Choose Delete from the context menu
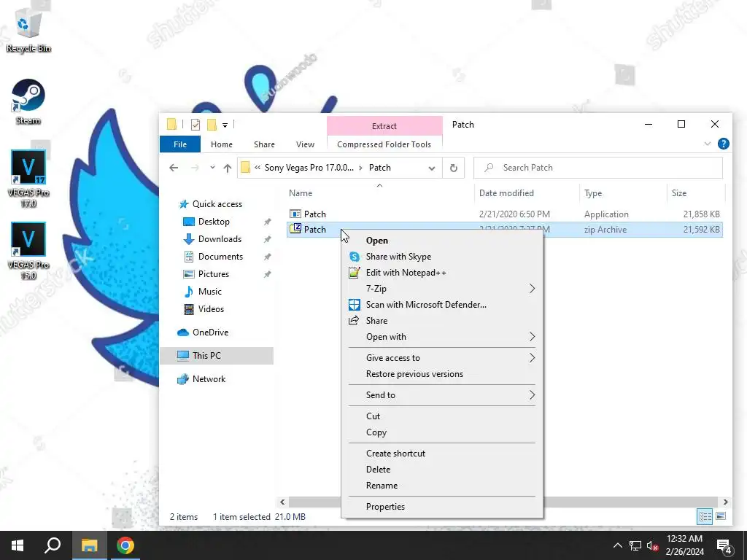Viewport: 747px width, 560px height. click(x=442, y=470)
